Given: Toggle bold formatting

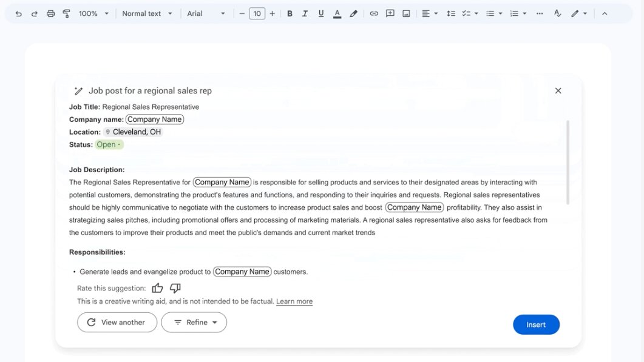Looking at the screenshot, I should pyautogui.click(x=290, y=13).
